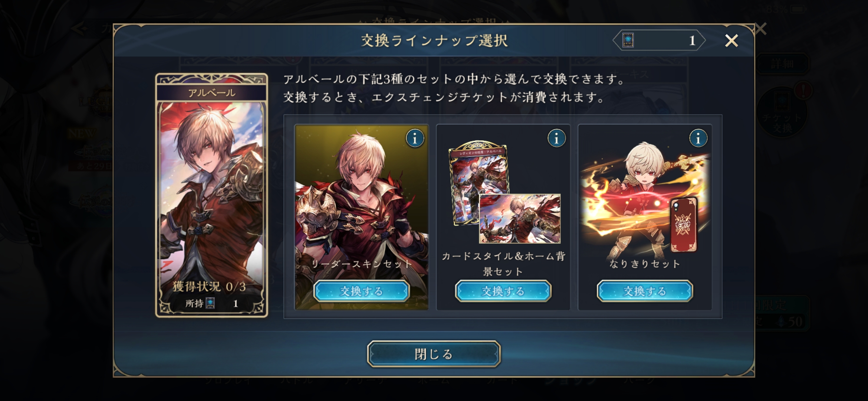
Task: Open info for the Narikiri set
Action: (x=698, y=138)
